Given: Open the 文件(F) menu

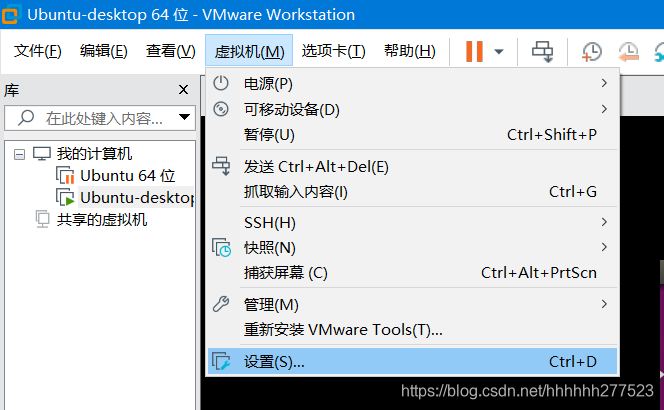Looking at the screenshot, I should pos(37,51).
